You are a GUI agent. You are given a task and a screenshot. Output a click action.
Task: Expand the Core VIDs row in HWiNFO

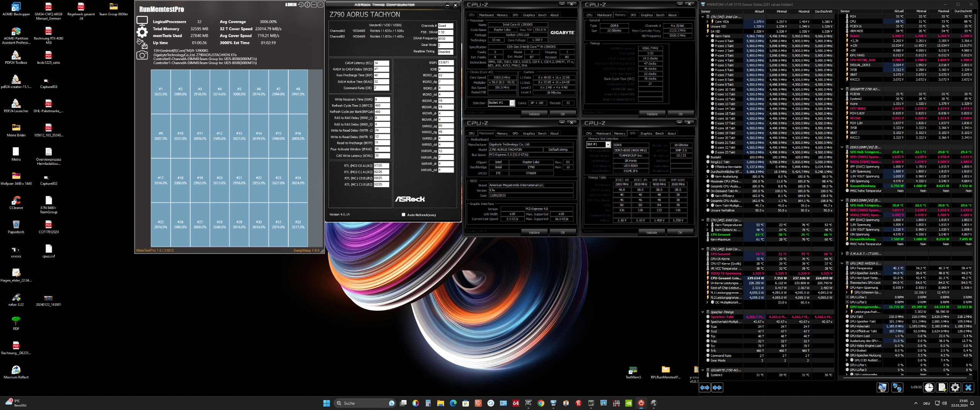coord(707,22)
